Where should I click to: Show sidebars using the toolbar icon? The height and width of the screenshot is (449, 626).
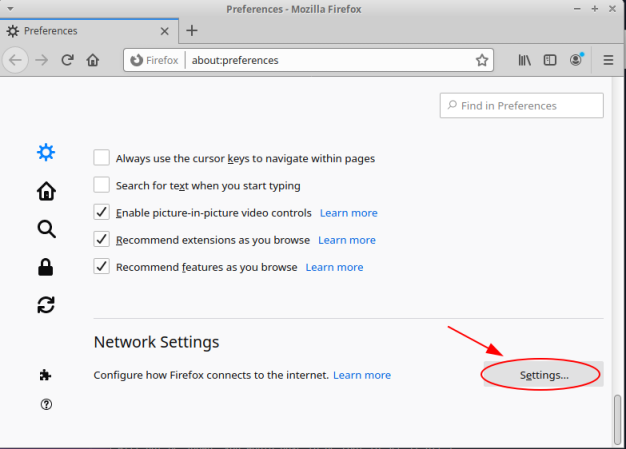(550, 60)
